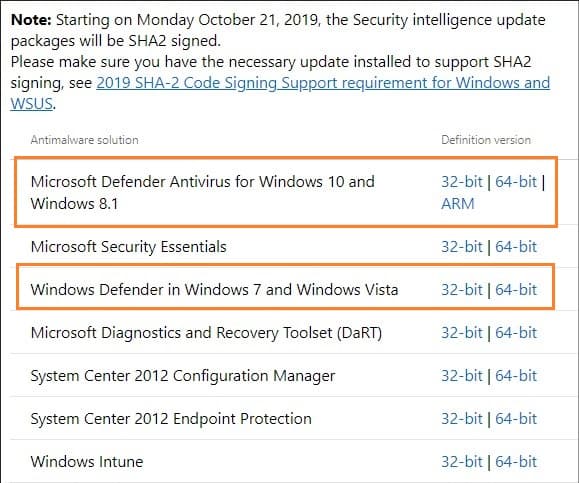Click 64-bit System Center 2012 Endpoint Protection link
Image resolution: width=579 pixels, height=483 pixels.
tap(515, 419)
